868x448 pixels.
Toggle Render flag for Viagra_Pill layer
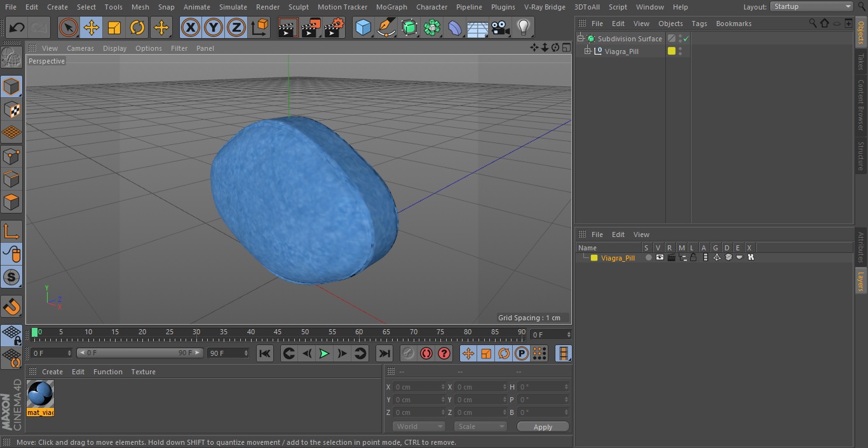(x=671, y=258)
